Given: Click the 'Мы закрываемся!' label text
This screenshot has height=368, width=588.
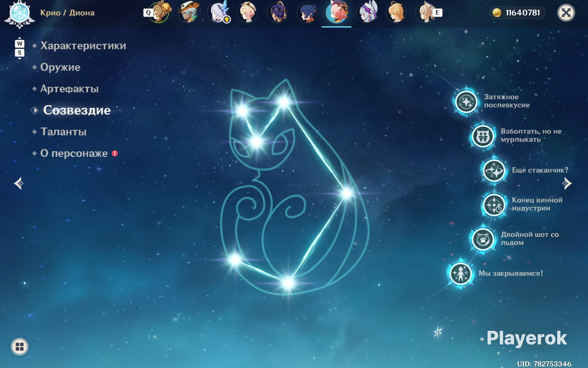Looking at the screenshot, I should click(x=511, y=273).
